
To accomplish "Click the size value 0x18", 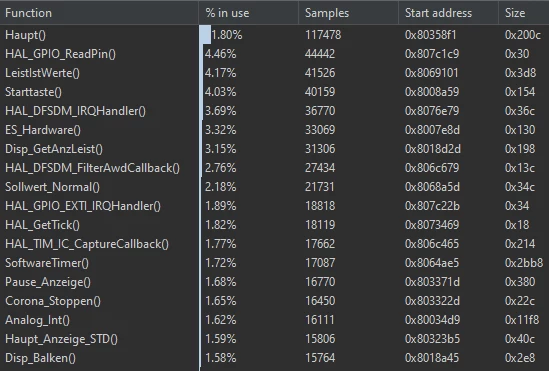I will [517, 225].
